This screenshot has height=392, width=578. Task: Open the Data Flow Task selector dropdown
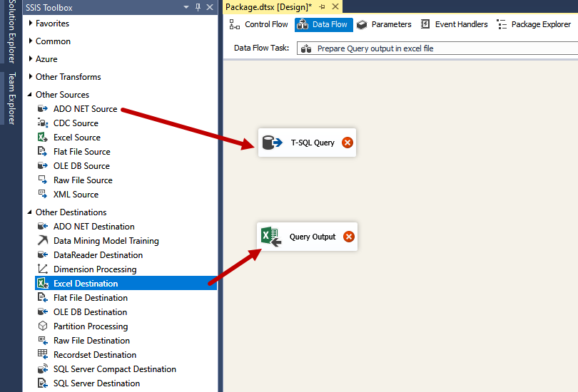tap(437, 48)
